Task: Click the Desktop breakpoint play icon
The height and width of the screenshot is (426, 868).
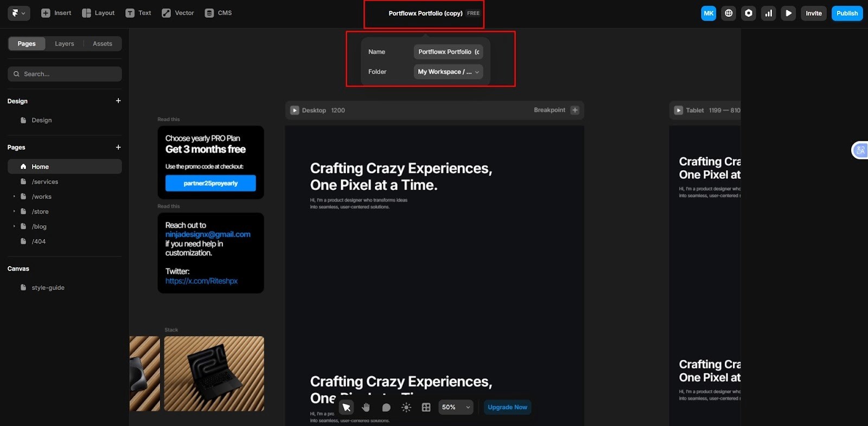Action: (x=295, y=110)
